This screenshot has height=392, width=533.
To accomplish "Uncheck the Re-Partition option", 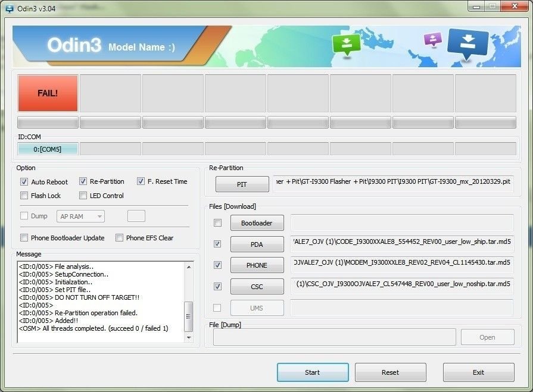I will [x=83, y=181].
